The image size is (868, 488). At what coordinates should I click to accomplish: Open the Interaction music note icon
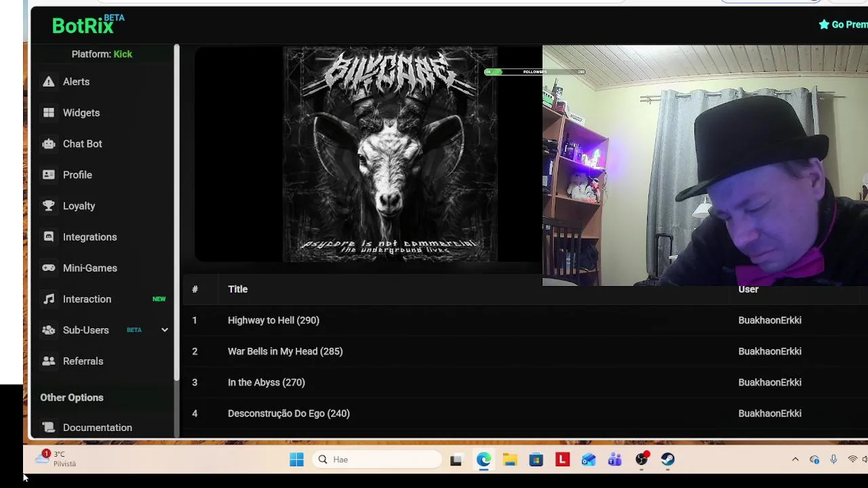click(48, 299)
